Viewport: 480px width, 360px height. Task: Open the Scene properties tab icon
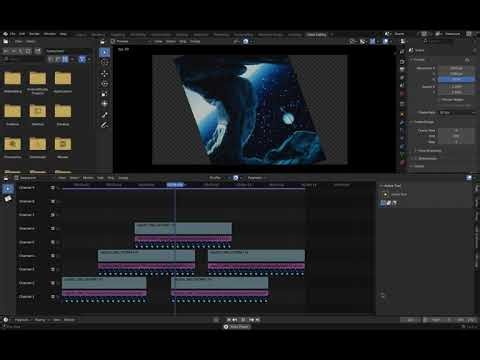[402, 85]
